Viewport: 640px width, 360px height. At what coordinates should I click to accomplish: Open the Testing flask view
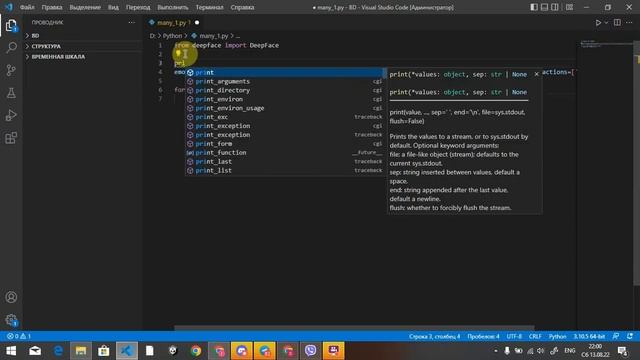11,93
